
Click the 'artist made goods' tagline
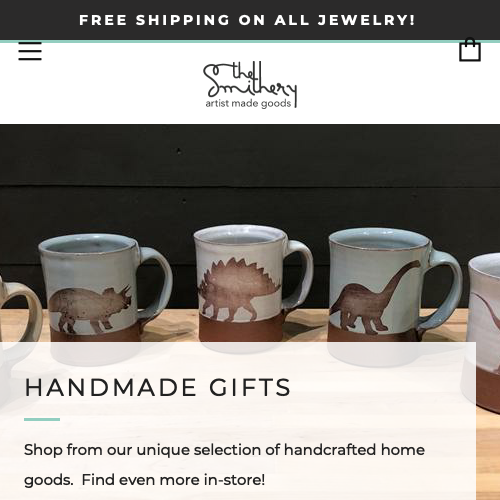[248, 103]
